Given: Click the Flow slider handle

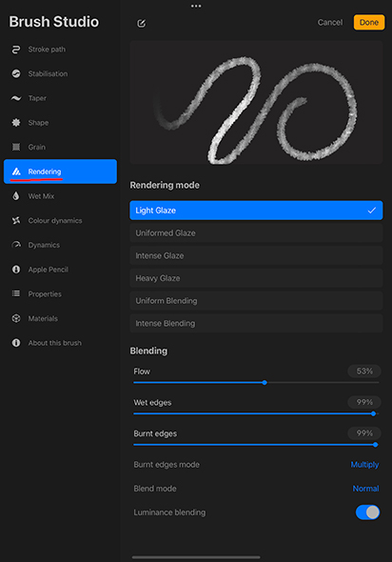Looking at the screenshot, I should pyautogui.click(x=265, y=382).
